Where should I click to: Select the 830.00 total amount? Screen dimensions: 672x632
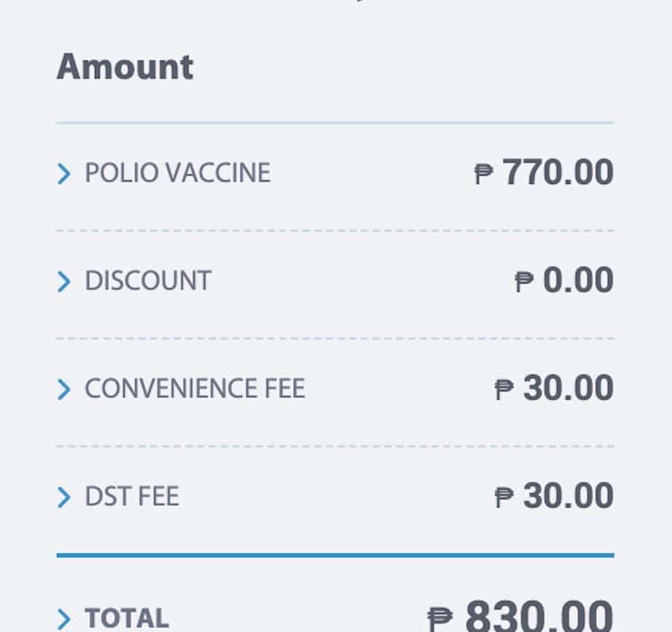[x=539, y=616]
